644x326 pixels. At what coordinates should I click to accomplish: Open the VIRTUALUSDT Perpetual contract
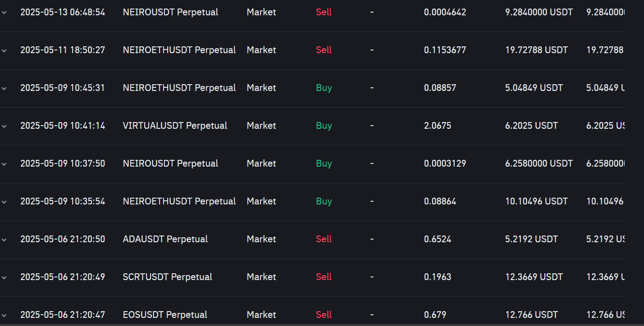point(175,126)
